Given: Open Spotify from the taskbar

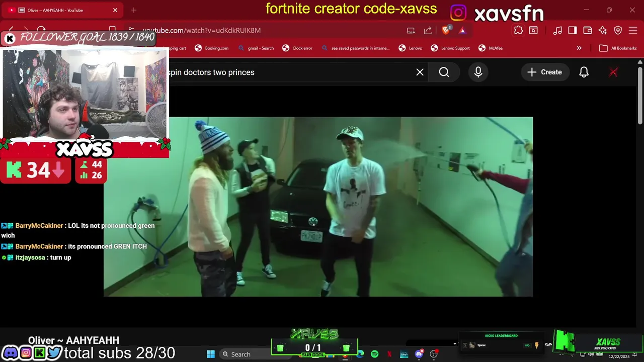Looking at the screenshot, I should (x=374, y=354).
